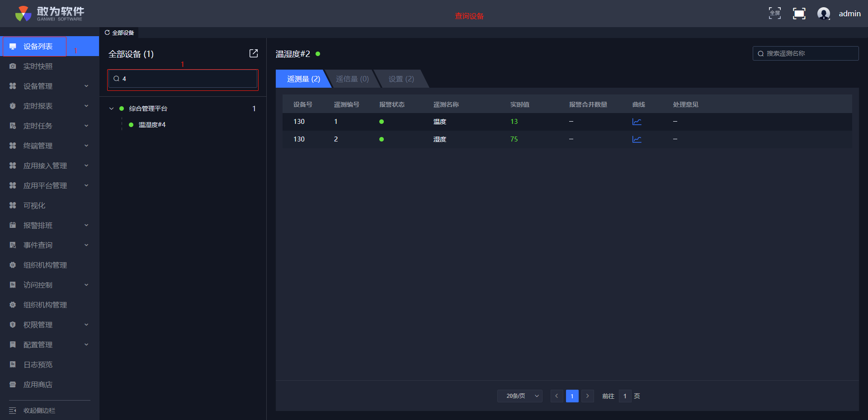Go to next page in pagination
This screenshot has height=420, width=868.
point(587,396)
